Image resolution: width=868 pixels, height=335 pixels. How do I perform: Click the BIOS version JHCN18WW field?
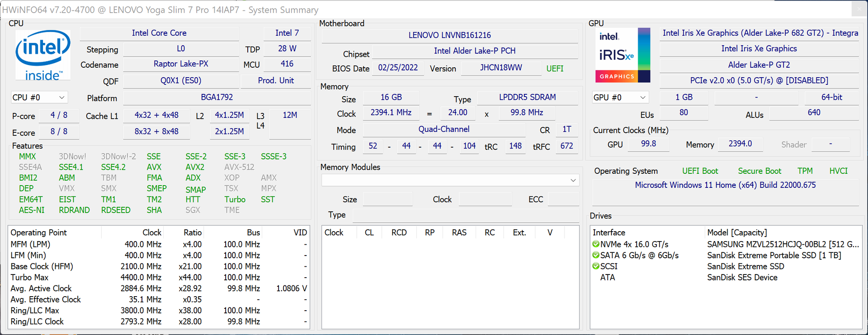[x=500, y=68]
